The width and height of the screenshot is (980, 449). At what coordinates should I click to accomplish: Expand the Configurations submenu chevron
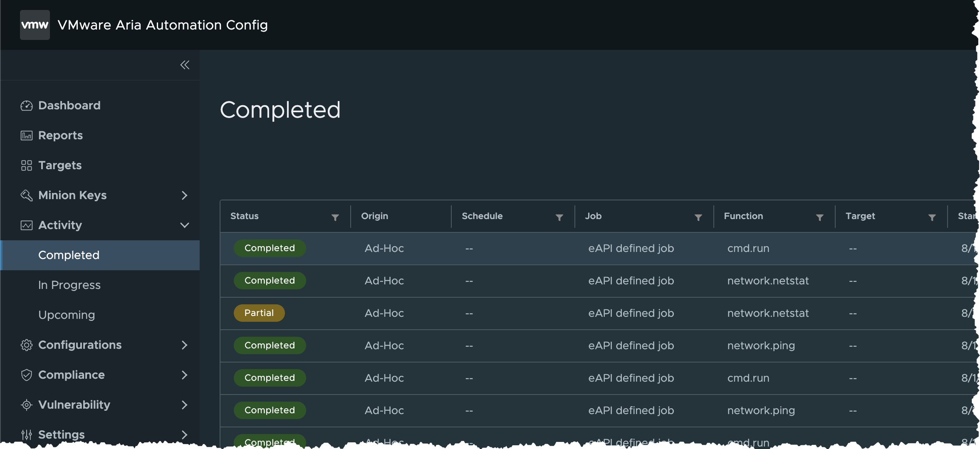(185, 345)
